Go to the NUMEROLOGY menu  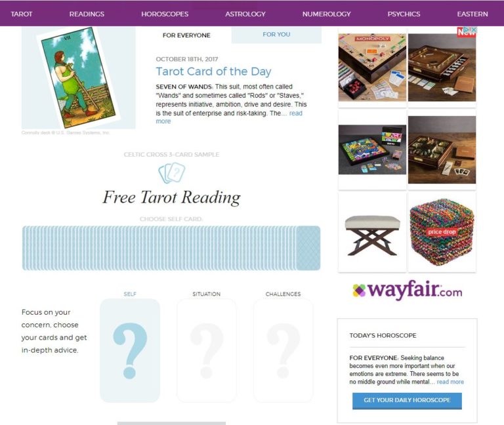[x=327, y=14]
